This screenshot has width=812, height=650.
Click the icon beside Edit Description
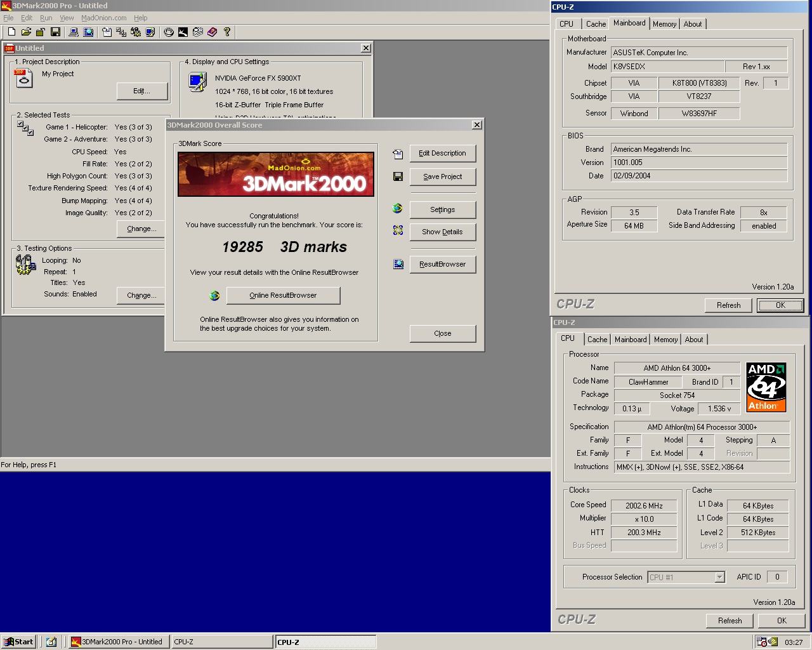coord(398,154)
